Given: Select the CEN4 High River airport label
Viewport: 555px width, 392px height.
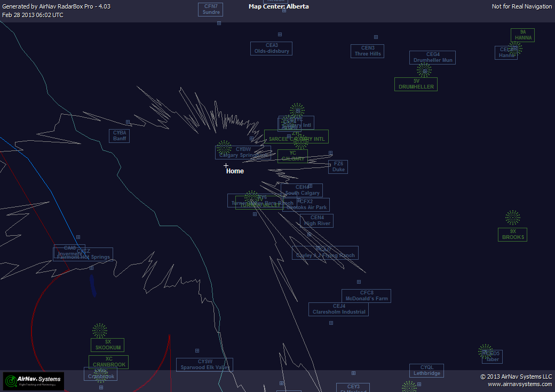Looking at the screenshot, I should [x=316, y=221].
